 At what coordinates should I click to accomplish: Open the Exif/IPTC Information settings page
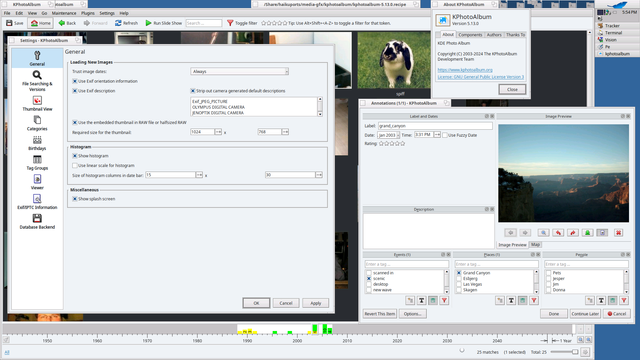(37, 202)
